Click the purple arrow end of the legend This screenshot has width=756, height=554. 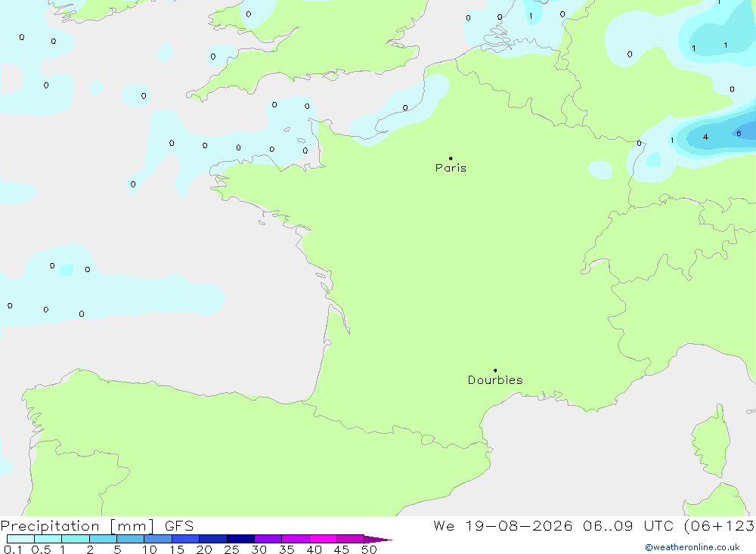tap(378, 540)
